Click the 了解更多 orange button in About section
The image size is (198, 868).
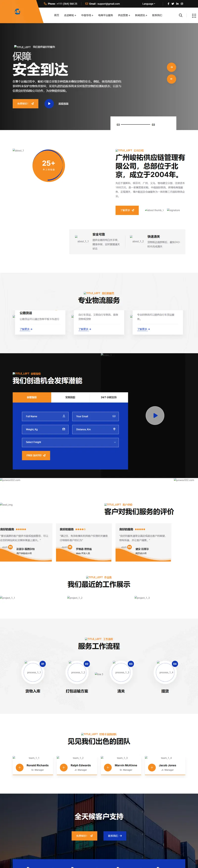pos(127,210)
